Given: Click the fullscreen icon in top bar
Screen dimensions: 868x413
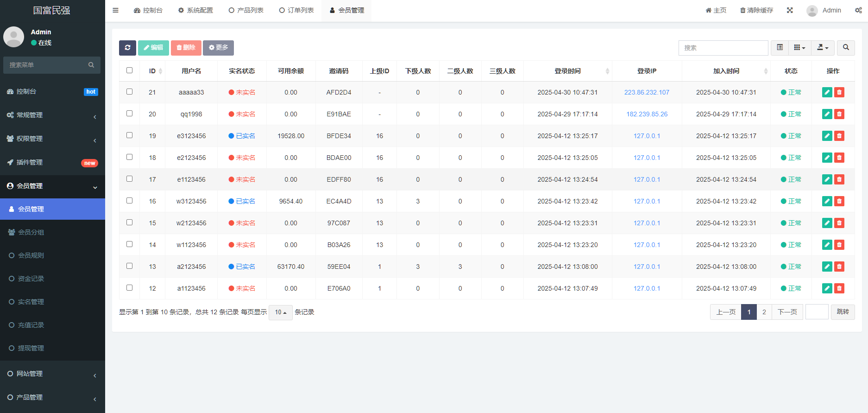Looking at the screenshot, I should 790,10.
